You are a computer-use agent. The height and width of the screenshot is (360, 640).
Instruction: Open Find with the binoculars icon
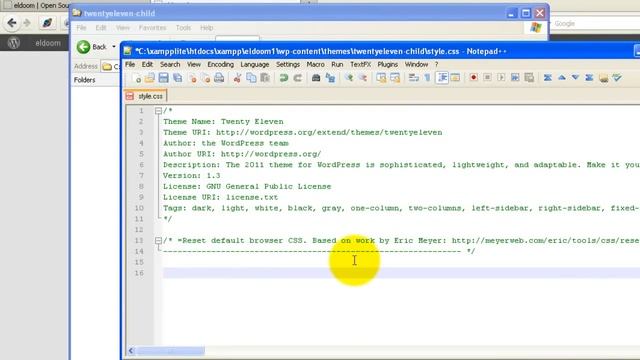point(316,78)
